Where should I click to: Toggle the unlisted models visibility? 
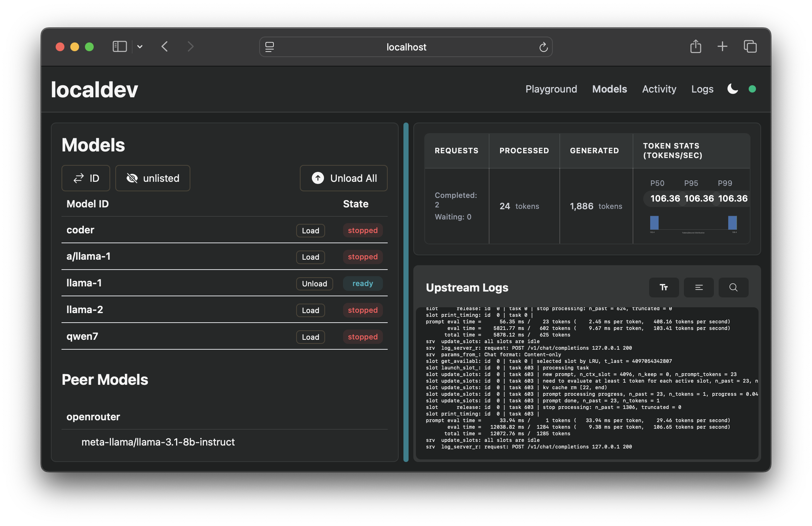pyautogui.click(x=153, y=178)
